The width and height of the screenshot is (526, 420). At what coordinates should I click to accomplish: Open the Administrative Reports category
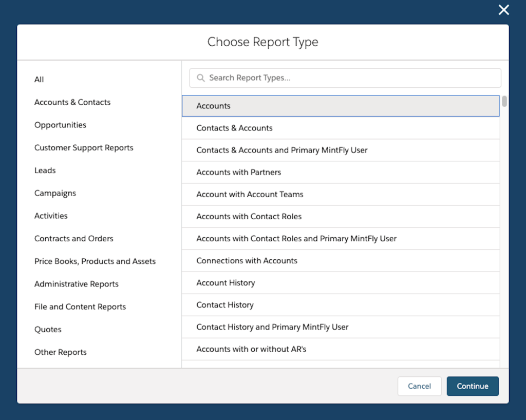[x=77, y=284]
